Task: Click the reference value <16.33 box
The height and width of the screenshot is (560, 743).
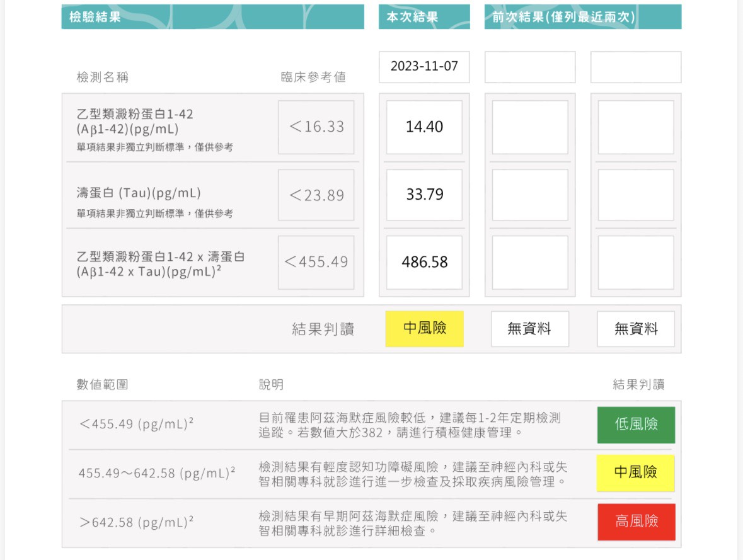Action: 316,127
